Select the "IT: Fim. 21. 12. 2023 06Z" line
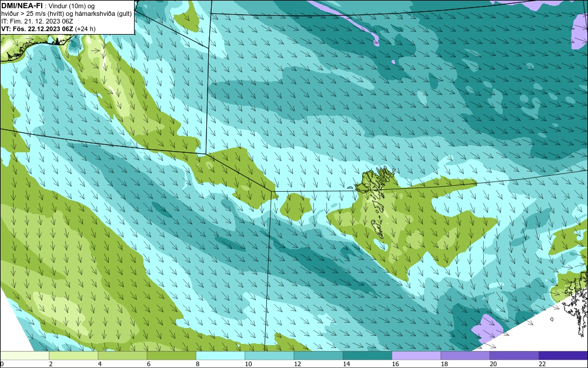The image size is (588, 368). tap(37, 21)
